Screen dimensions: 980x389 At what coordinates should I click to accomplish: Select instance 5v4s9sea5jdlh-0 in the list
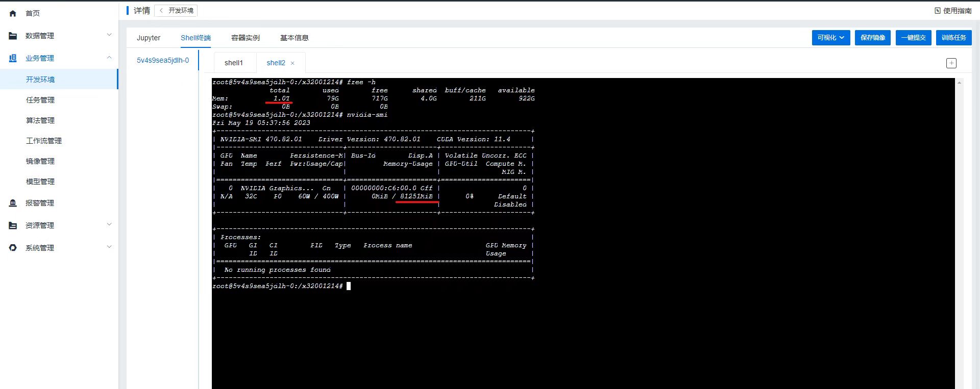point(162,60)
